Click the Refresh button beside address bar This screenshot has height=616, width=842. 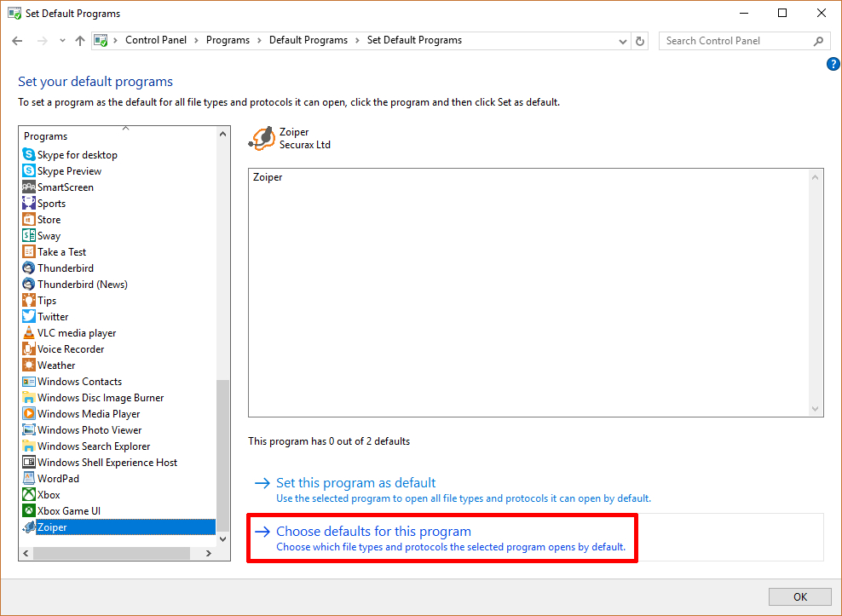[641, 41]
